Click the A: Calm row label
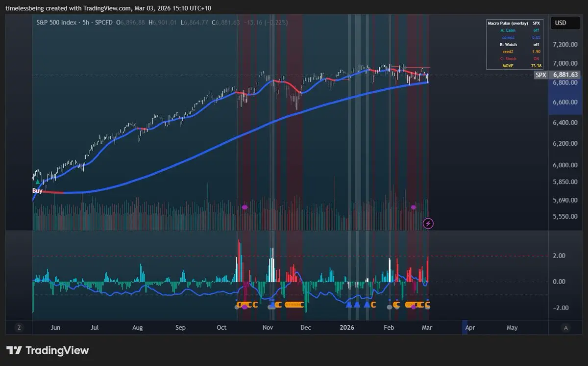The image size is (588, 366). (508, 30)
